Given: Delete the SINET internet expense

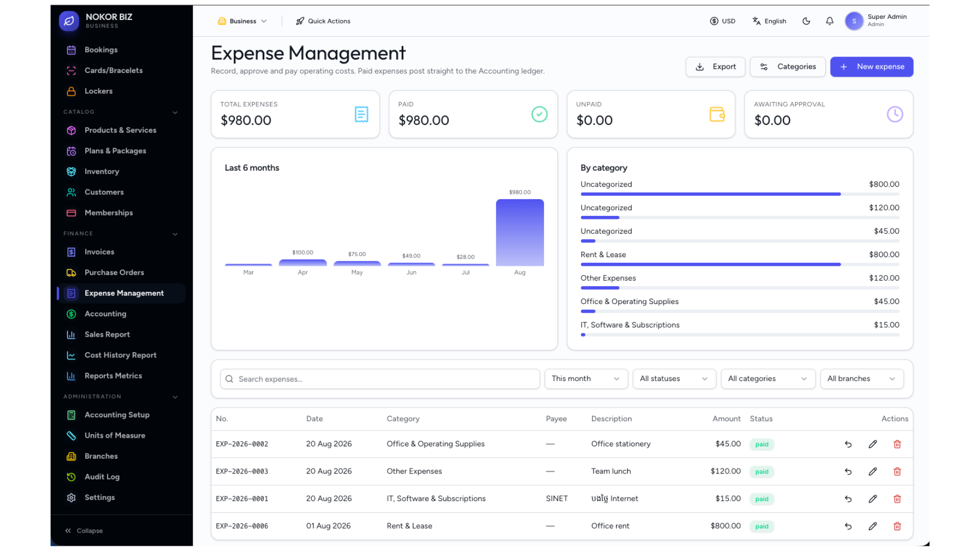Looking at the screenshot, I should (x=897, y=499).
